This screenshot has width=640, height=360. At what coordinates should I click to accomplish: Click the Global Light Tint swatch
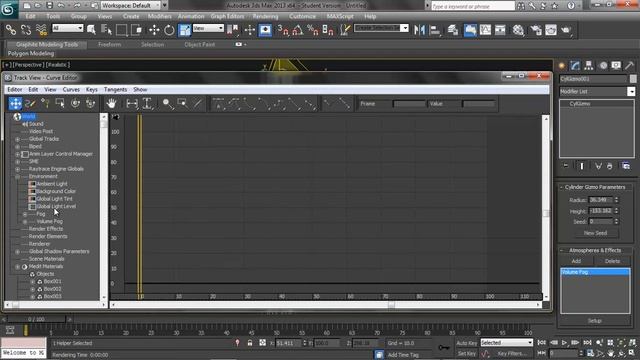(x=32, y=199)
